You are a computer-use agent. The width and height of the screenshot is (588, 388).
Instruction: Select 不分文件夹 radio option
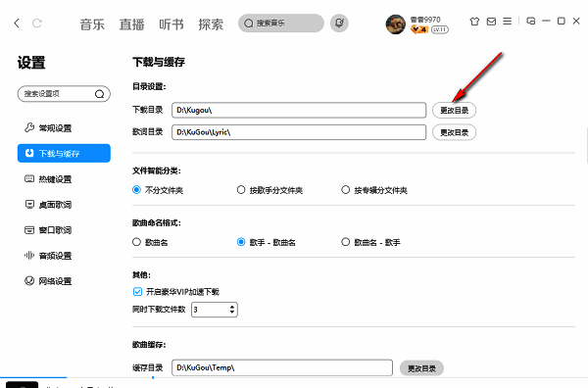click(x=158, y=190)
